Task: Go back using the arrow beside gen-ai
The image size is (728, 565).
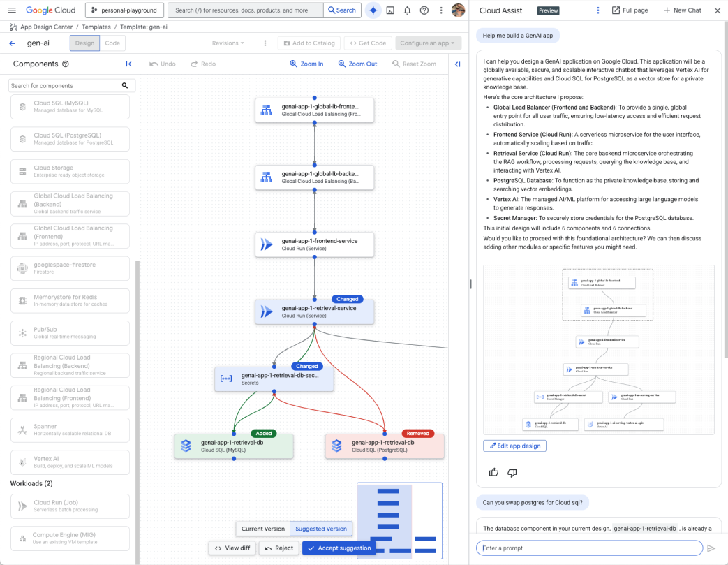Action: [12, 43]
